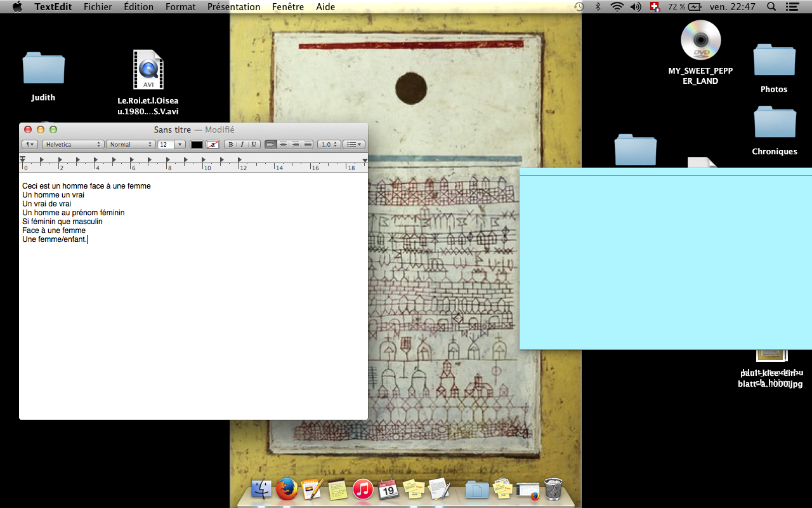The image size is (812, 508).
Task: Expand the font size dropdown arrow
Action: pos(180,145)
